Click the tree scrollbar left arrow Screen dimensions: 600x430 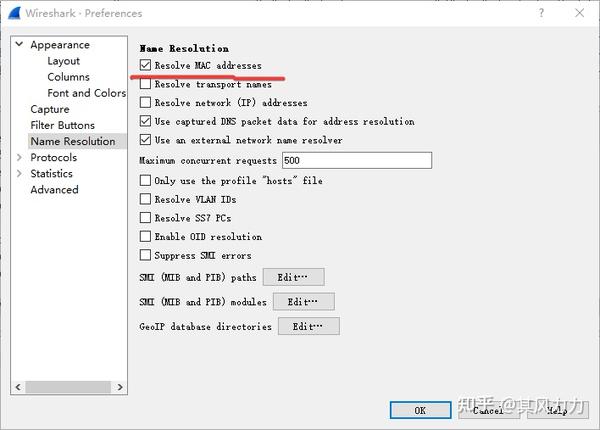pos(18,387)
